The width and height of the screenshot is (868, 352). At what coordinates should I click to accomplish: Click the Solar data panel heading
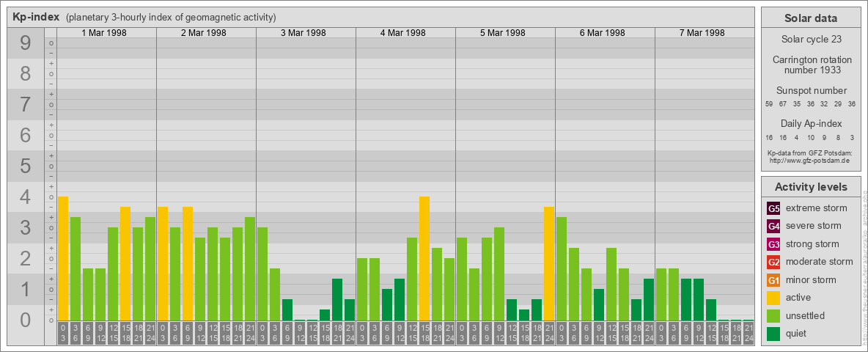810,18
